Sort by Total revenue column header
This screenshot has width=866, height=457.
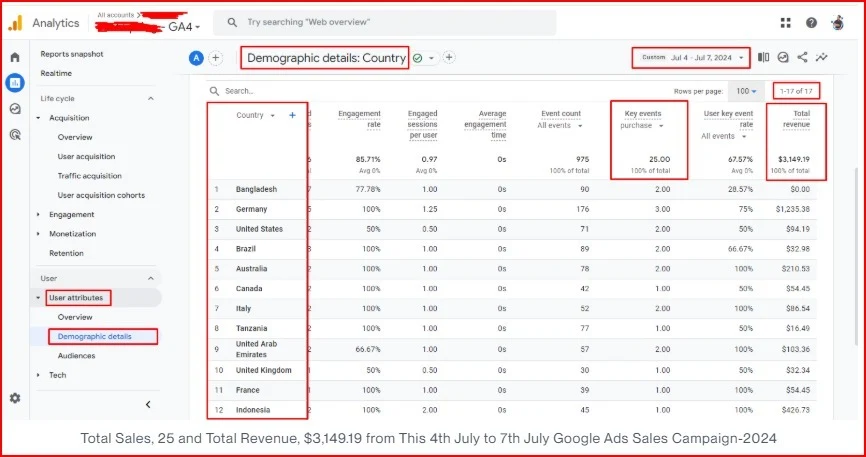[796, 119]
